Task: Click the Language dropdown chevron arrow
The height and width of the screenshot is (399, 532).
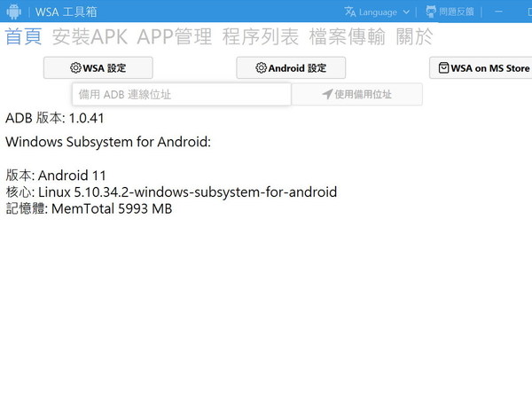Action: point(406,12)
